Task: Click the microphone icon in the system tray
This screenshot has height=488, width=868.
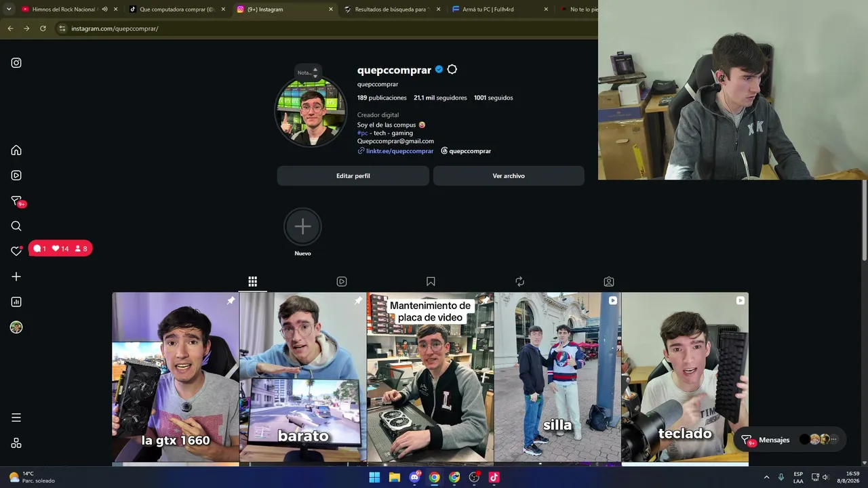Action: (781, 477)
